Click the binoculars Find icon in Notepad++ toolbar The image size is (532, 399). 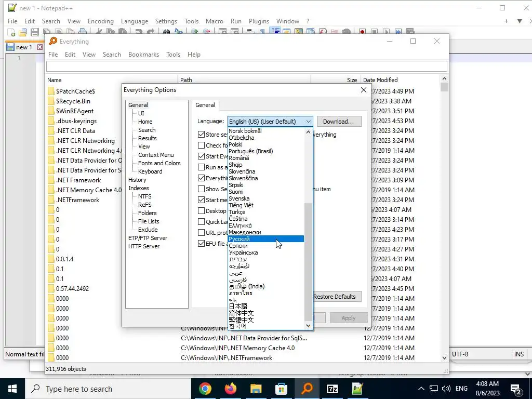pos(166,32)
